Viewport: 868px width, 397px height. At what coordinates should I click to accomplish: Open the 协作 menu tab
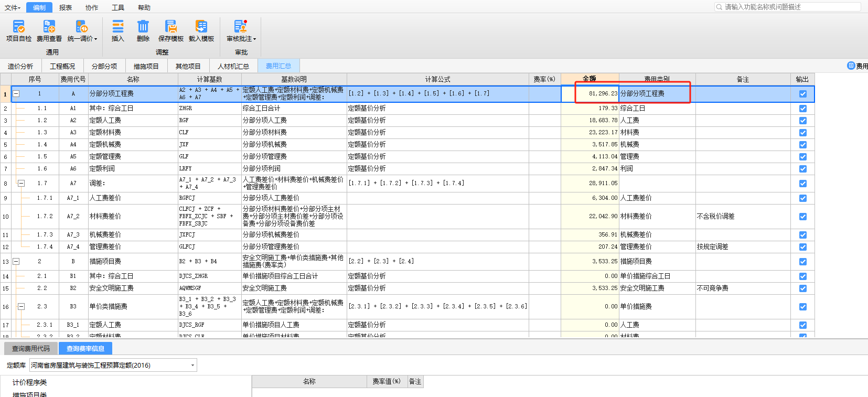pyautogui.click(x=92, y=7)
